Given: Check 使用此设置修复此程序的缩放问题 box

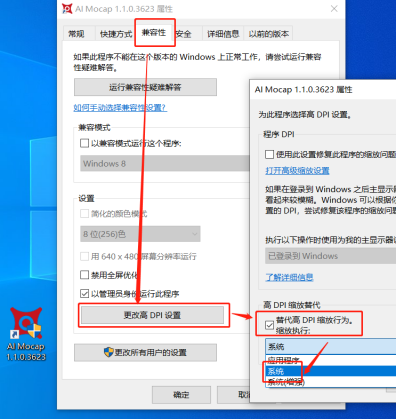Looking at the screenshot, I should click(269, 154).
